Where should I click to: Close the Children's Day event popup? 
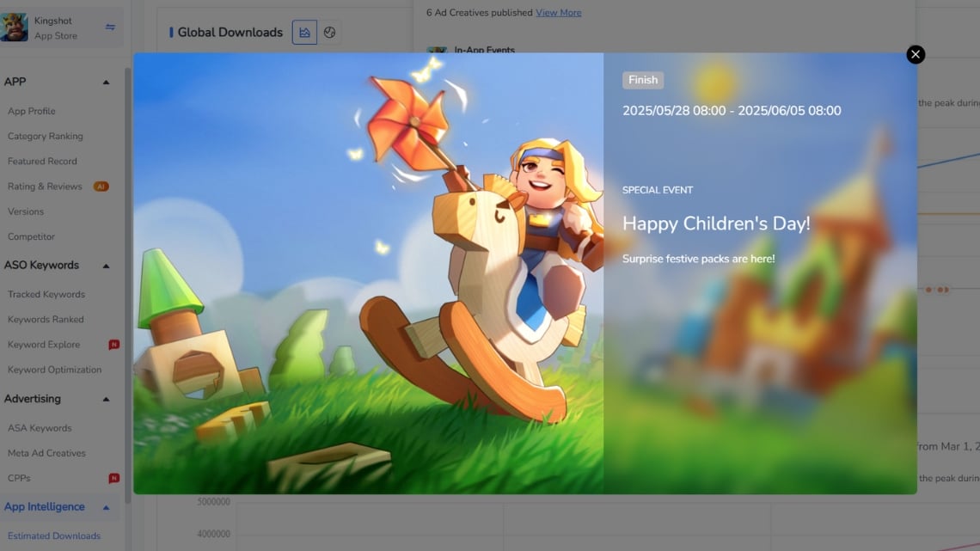916,54
